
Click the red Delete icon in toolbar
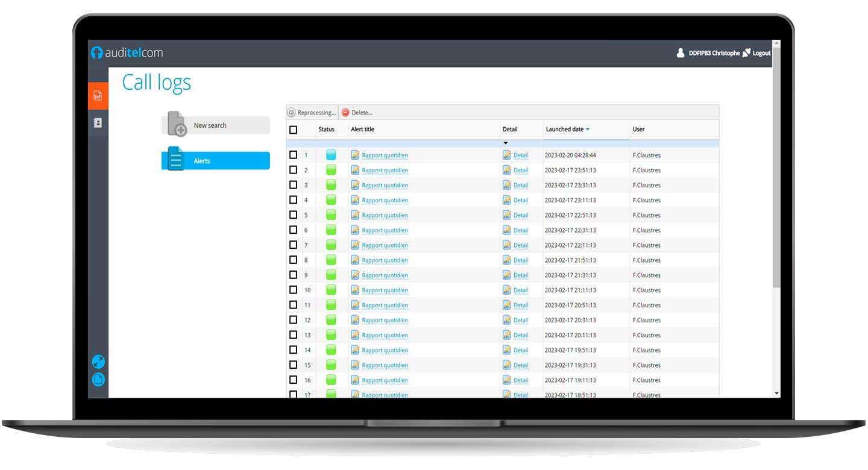(345, 113)
